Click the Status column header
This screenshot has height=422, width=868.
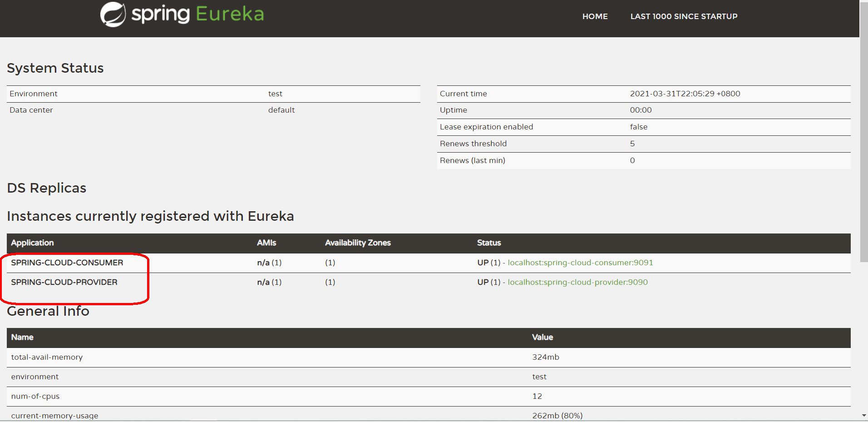(x=489, y=243)
